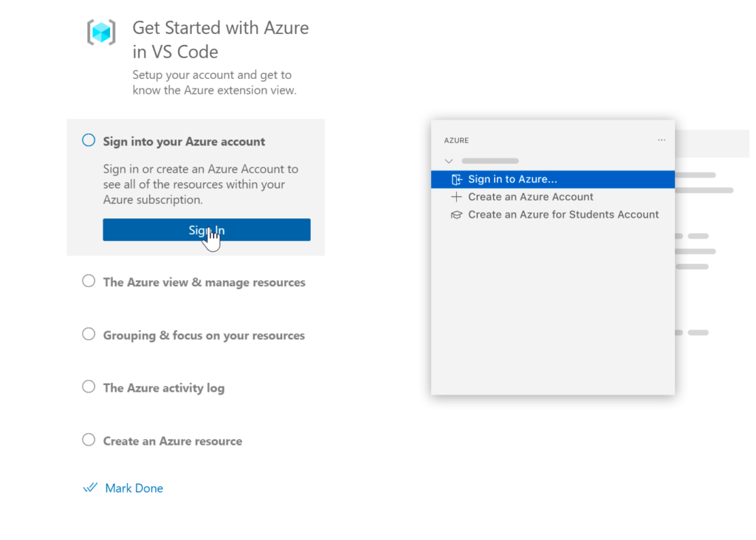This screenshot has width=756, height=540.
Task: Expand The Azure view & manage resources step
Action: (x=204, y=283)
